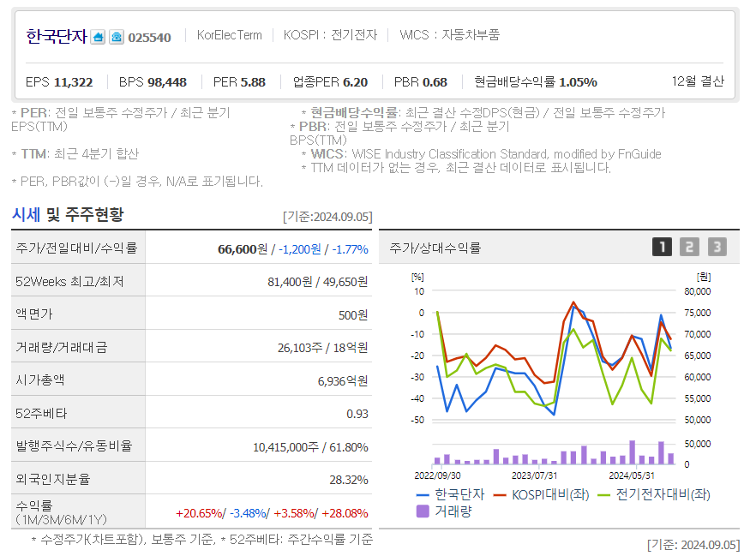Switch the chart to view 1

pos(662,247)
